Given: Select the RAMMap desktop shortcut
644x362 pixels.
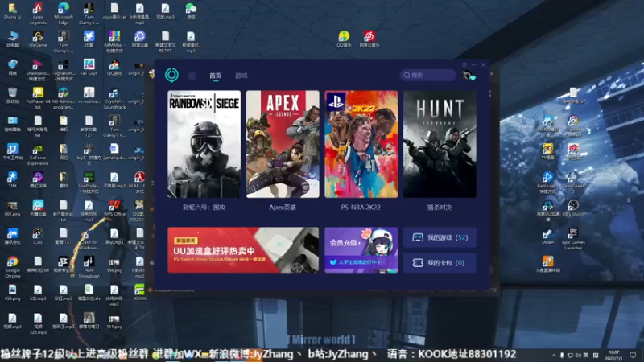Looking at the screenshot, I should (114, 42).
